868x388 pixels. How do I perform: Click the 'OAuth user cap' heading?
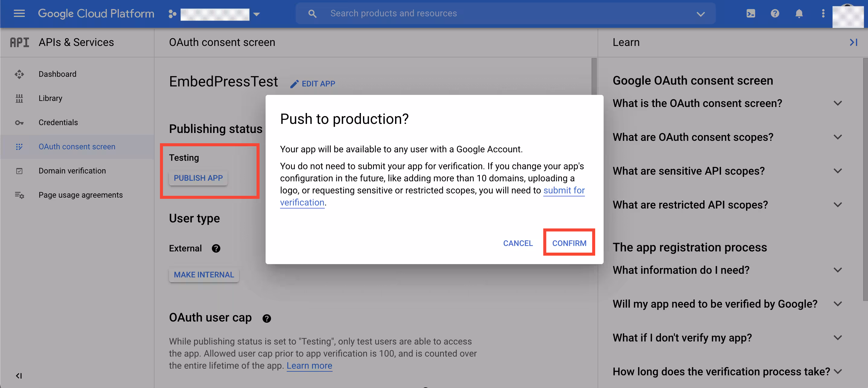click(210, 318)
